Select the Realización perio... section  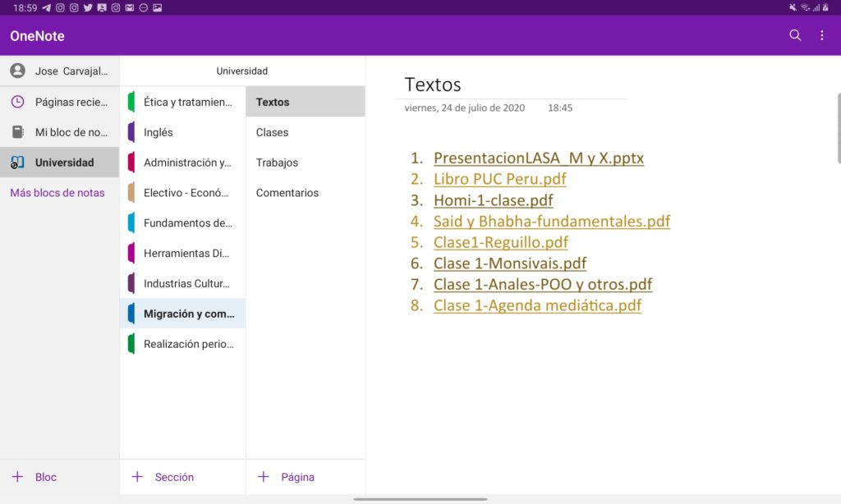(183, 344)
